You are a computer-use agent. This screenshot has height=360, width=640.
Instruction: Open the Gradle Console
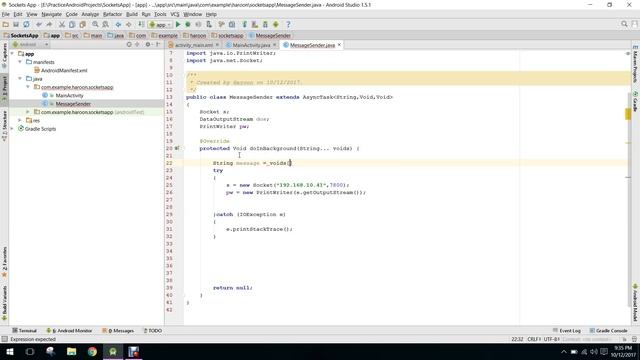click(609, 331)
